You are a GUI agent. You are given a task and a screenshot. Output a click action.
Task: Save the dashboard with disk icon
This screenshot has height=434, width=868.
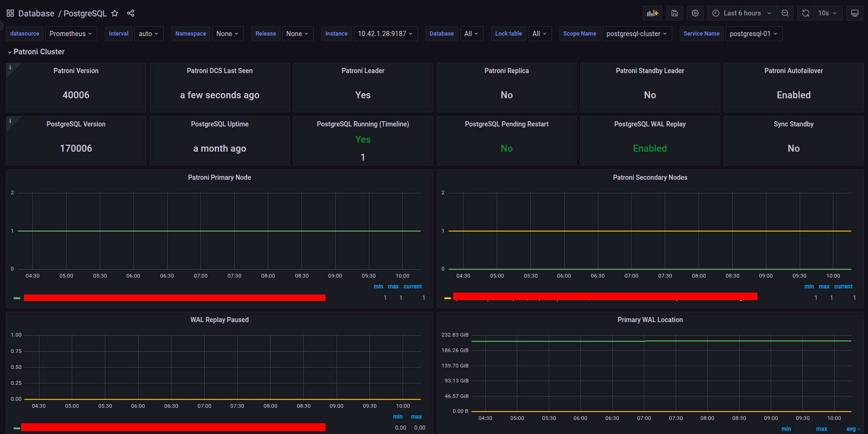click(x=674, y=13)
